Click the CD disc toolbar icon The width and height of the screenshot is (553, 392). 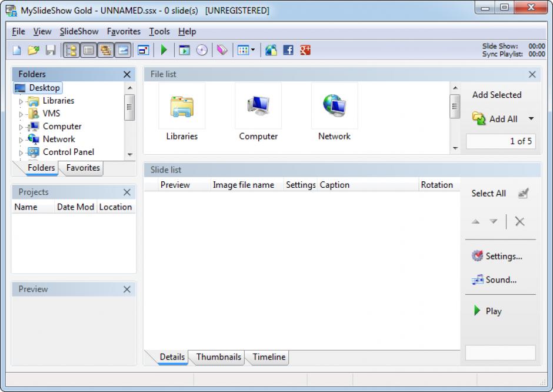click(202, 51)
